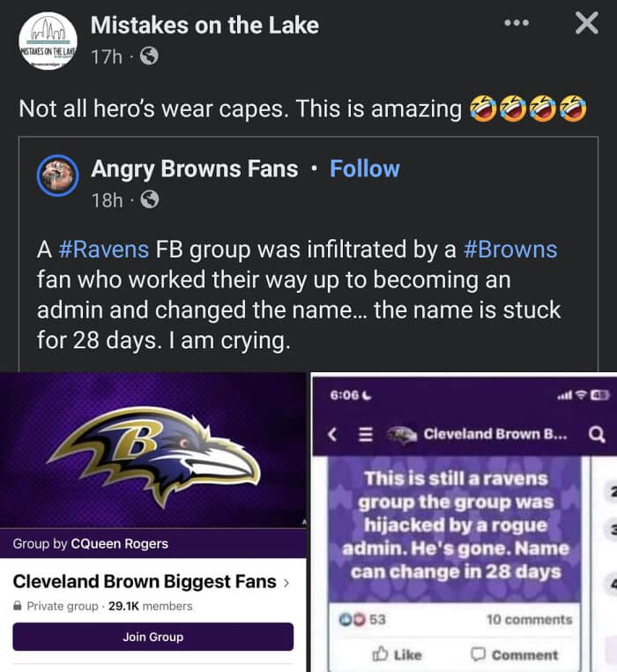Open the Mistakes on the Lake page name
Screen dimensions: 617x672
[204, 26]
